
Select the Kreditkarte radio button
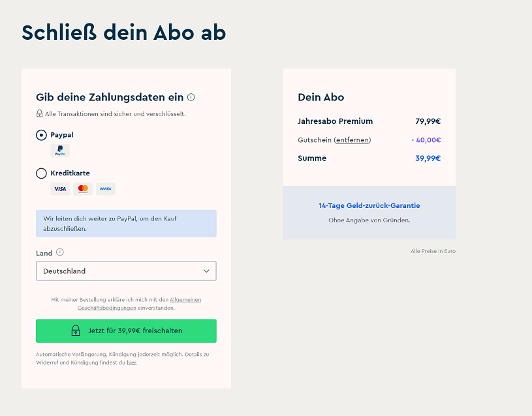(x=41, y=173)
